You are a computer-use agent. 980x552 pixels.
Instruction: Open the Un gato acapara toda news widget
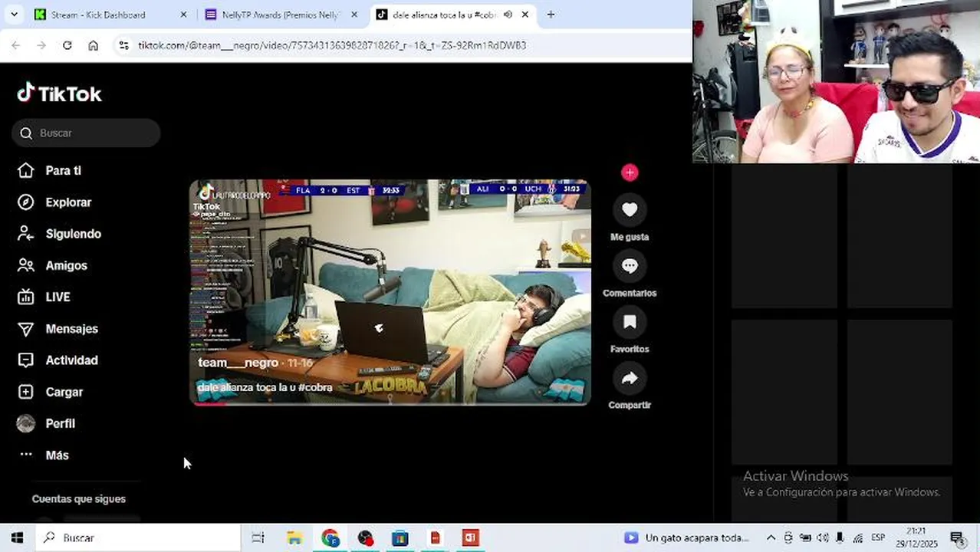(686, 537)
